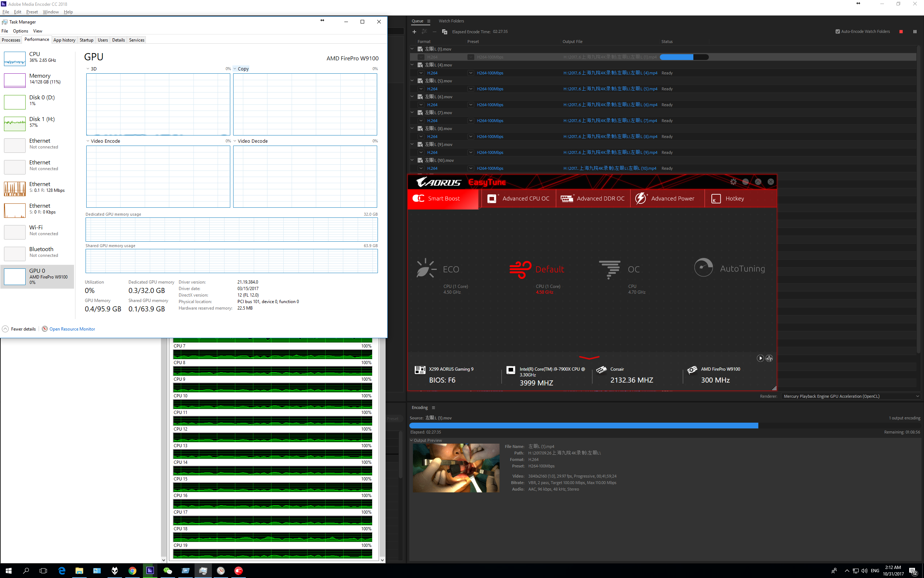Click the output preview thumbnail

(456, 468)
